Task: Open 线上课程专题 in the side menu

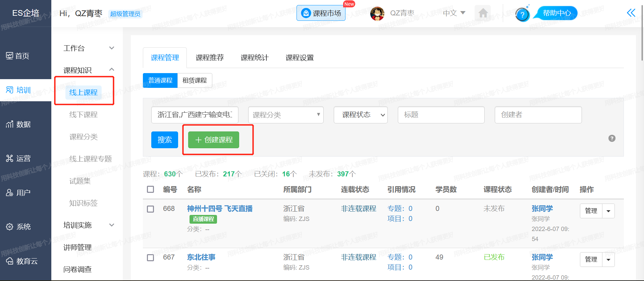Action: (x=91, y=159)
